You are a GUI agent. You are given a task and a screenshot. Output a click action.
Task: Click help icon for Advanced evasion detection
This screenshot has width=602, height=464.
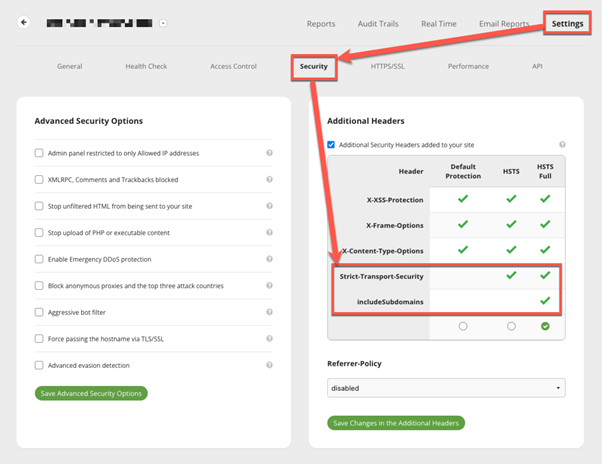(270, 365)
